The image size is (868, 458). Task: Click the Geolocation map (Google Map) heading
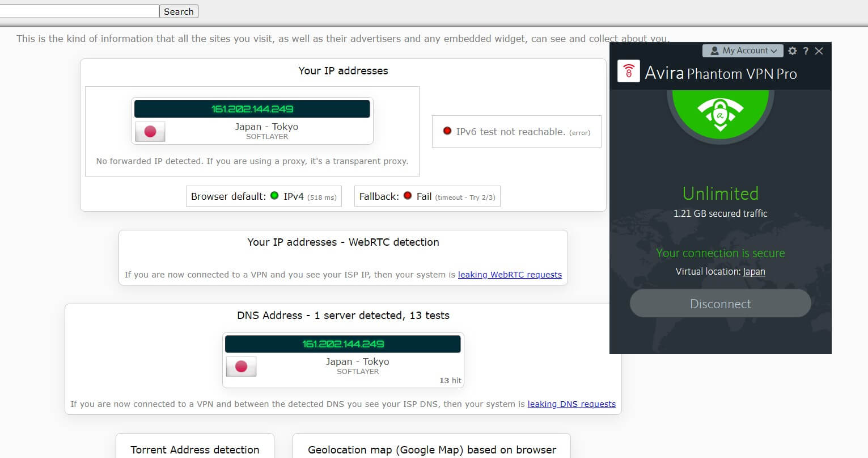432,449
